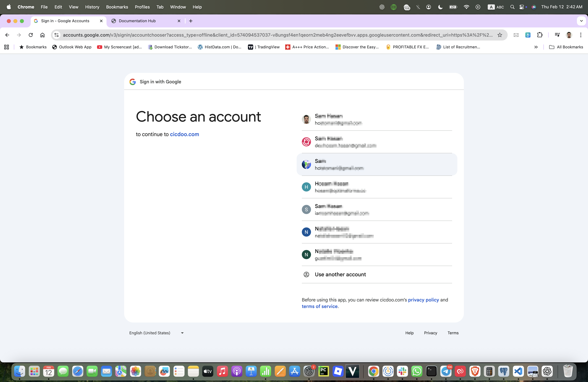Click the site information icon in address bar
The height and width of the screenshot is (382, 588).
click(57, 35)
